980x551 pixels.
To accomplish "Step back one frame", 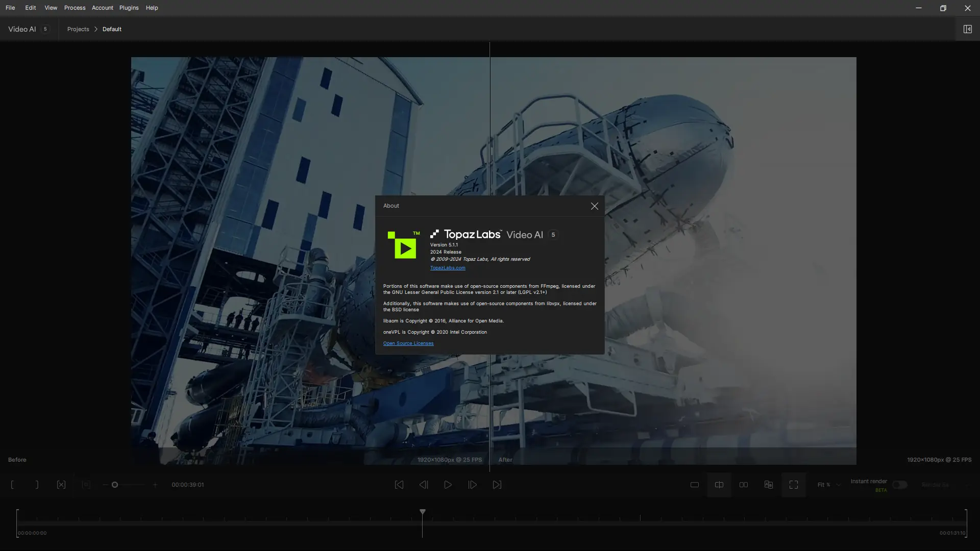I will 423,485.
